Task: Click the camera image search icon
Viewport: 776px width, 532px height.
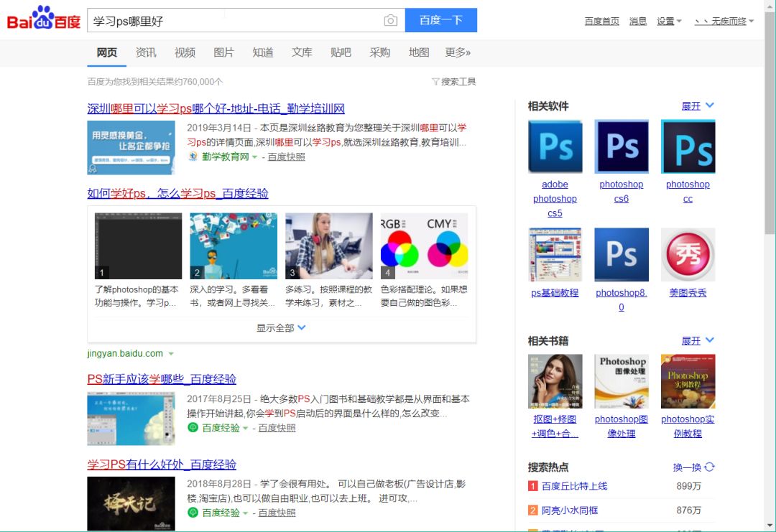Action: [390, 20]
